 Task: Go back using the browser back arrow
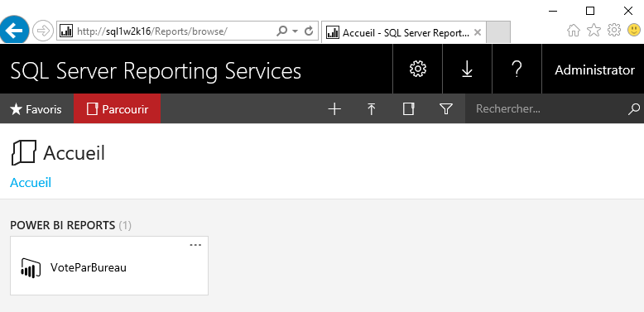(14, 30)
